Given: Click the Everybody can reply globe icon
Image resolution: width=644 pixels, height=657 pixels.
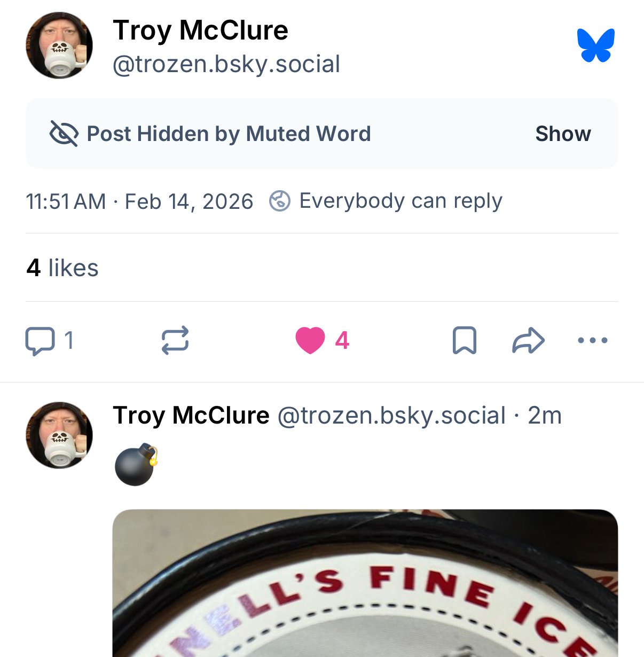Looking at the screenshot, I should (280, 201).
